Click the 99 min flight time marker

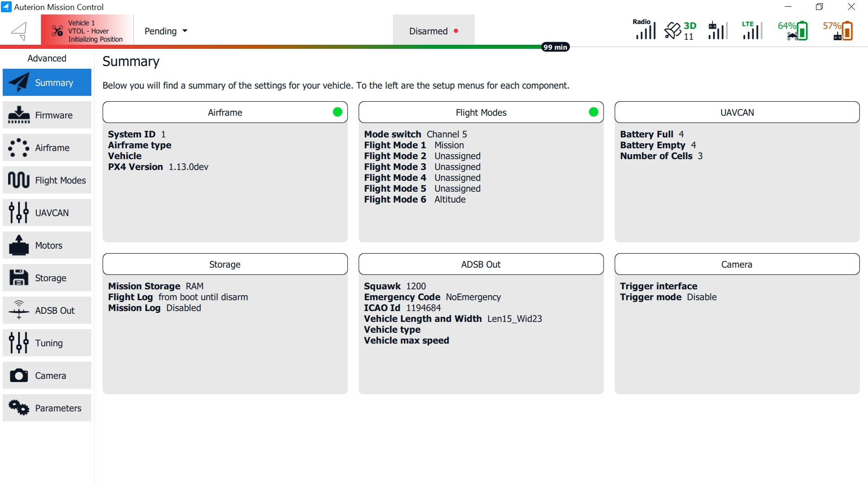[555, 47]
